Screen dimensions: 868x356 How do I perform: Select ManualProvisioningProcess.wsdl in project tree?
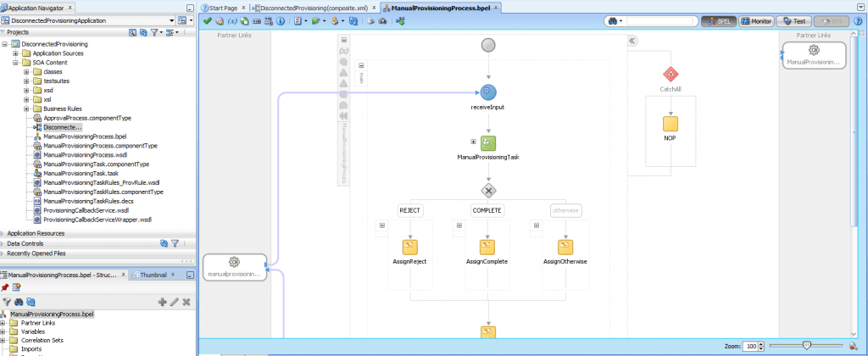coord(85,154)
